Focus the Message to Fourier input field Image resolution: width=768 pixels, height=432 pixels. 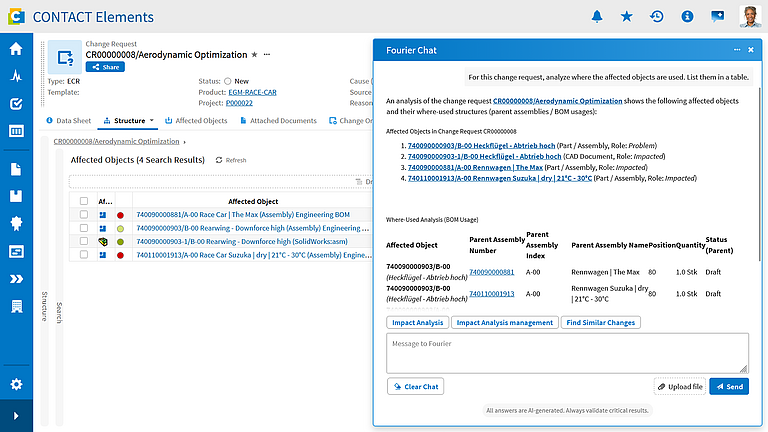567,353
